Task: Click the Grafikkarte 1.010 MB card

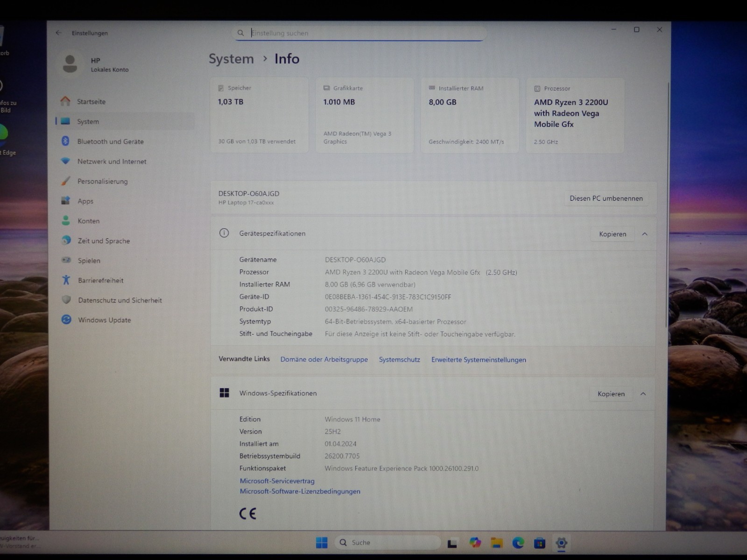Action: [x=365, y=115]
